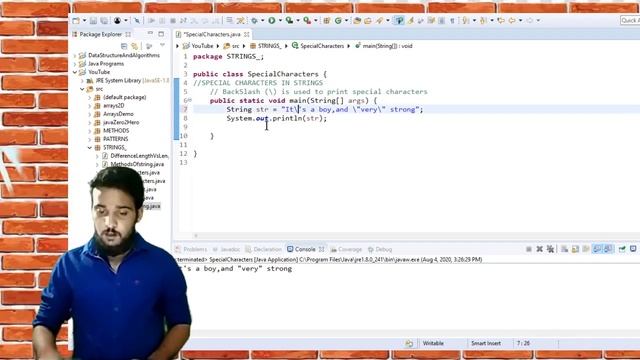This screenshot has width=640, height=360.
Task: Open the Back history dropdown arrow
Action: [x=520, y=20]
